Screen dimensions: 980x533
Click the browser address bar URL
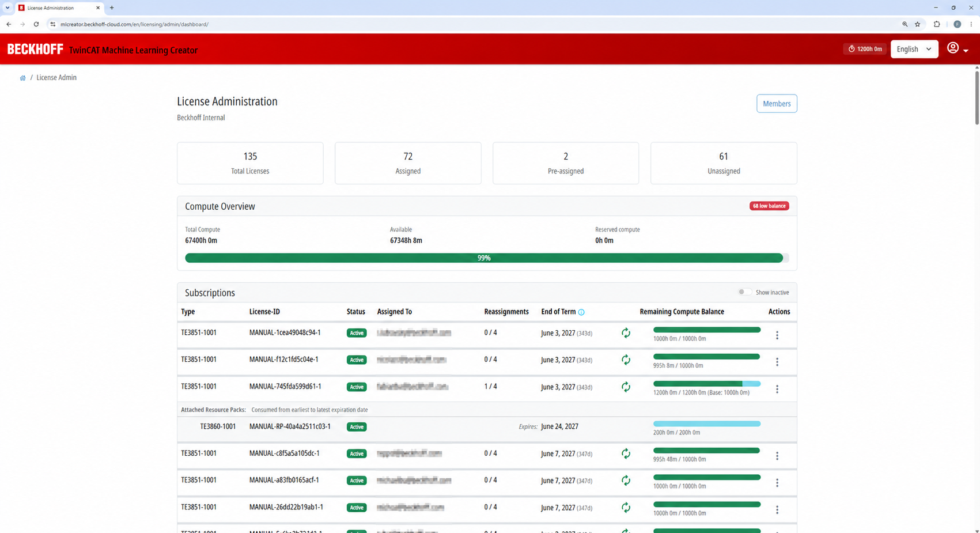pos(134,24)
